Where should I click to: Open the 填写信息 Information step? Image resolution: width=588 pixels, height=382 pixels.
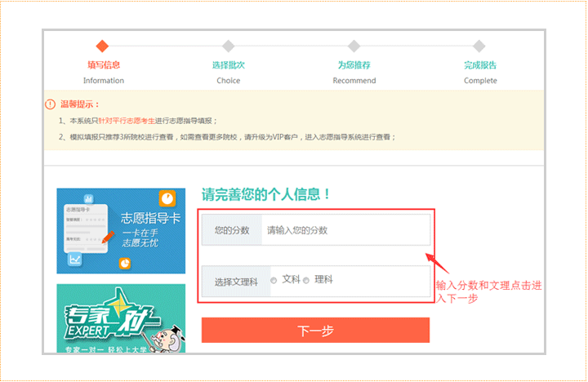click(104, 72)
